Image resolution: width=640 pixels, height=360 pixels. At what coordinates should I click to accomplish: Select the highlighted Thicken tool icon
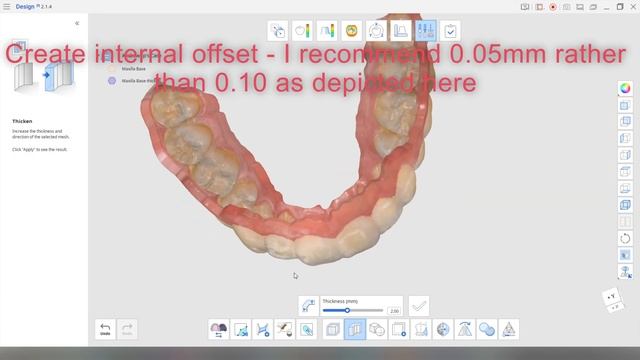coord(355,329)
